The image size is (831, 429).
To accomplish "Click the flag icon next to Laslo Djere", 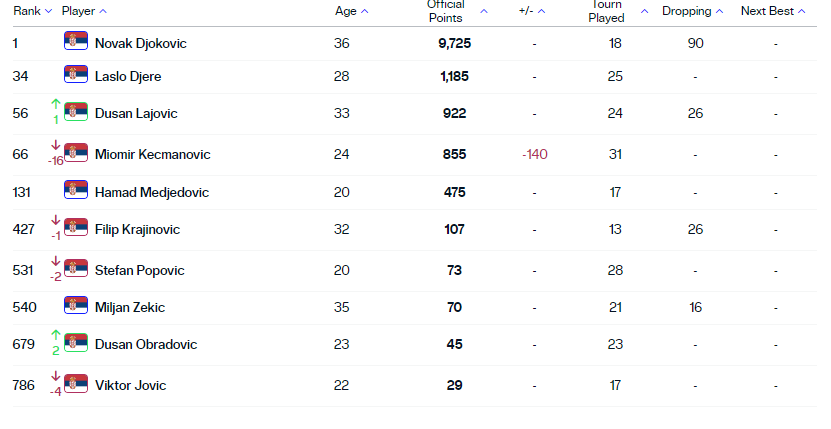I will click(x=76, y=75).
